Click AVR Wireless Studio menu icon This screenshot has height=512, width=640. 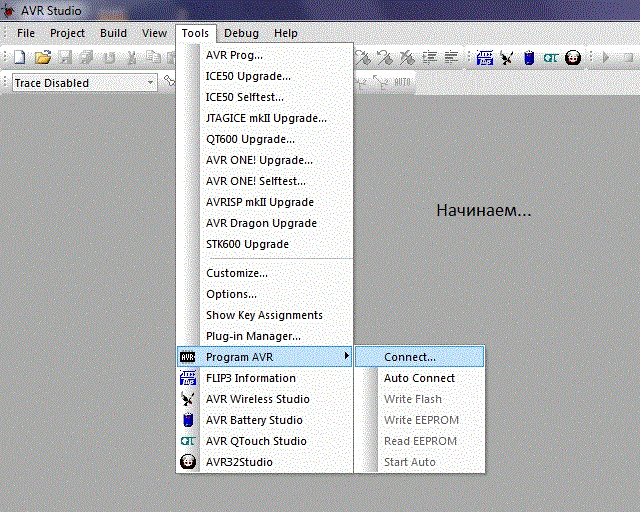click(188, 399)
